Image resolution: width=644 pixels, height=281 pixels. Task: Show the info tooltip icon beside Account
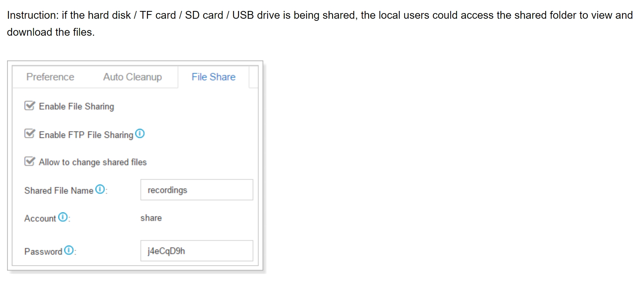(63, 217)
